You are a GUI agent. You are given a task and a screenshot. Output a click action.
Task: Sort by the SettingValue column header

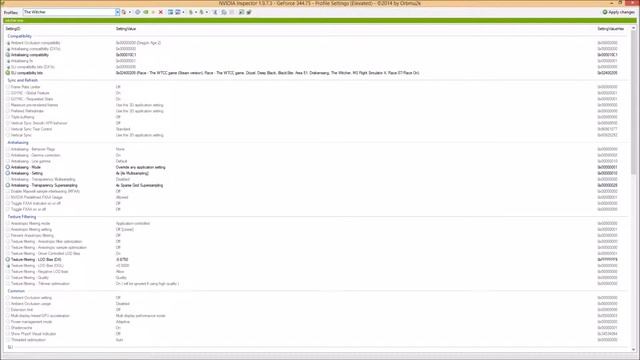[126, 29]
